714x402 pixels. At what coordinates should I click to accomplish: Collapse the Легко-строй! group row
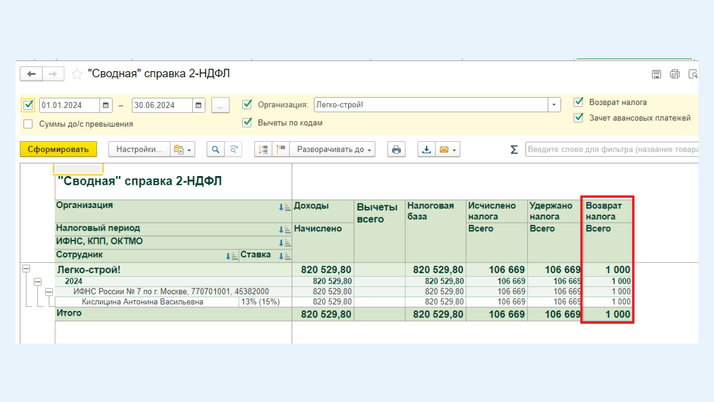[27, 269]
